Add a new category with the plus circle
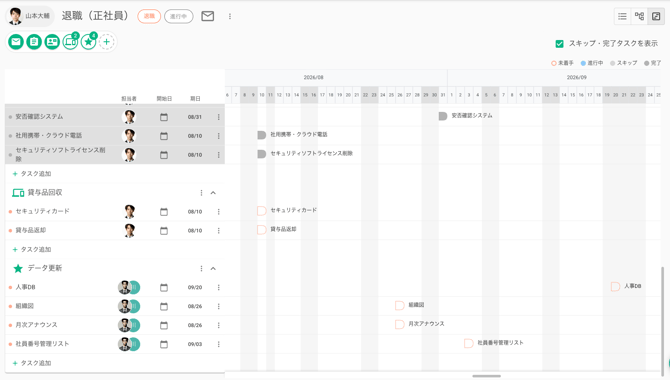The image size is (670, 380). pos(107,42)
